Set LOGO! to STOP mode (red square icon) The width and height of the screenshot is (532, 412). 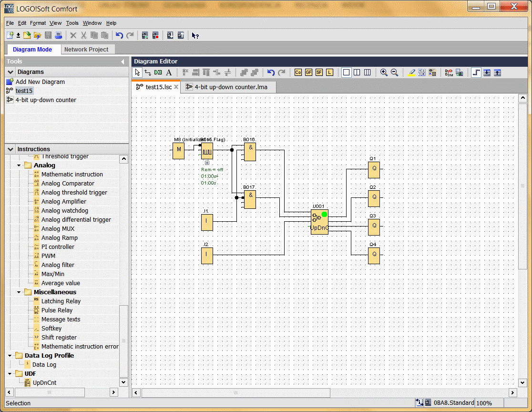[x=155, y=35]
